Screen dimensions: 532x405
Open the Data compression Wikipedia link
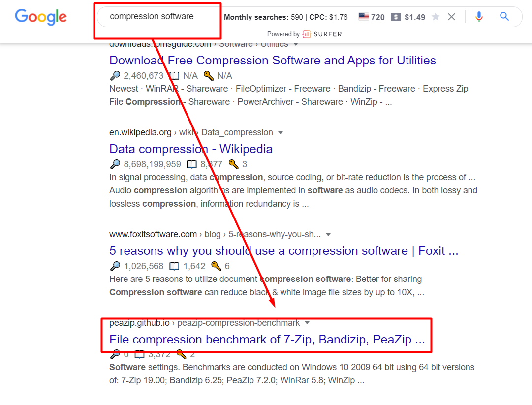click(x=190, y=149)
